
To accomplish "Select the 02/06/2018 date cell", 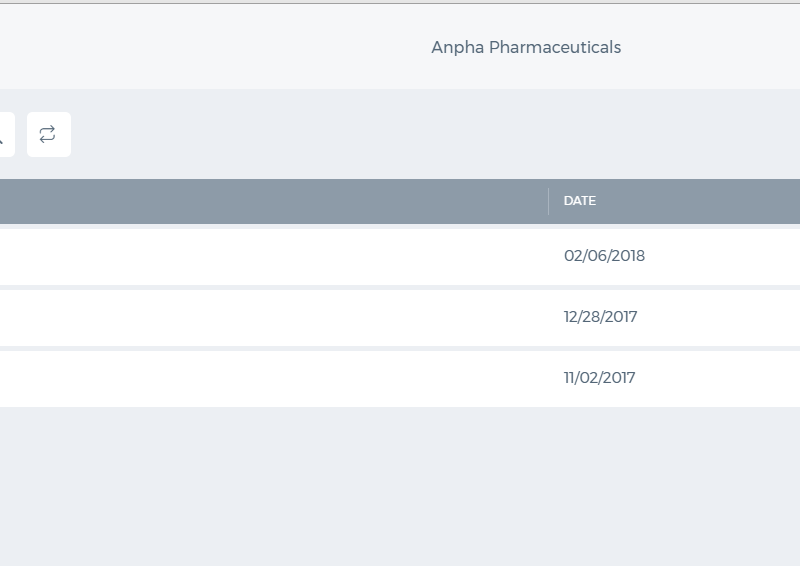I will coord(604,256).
